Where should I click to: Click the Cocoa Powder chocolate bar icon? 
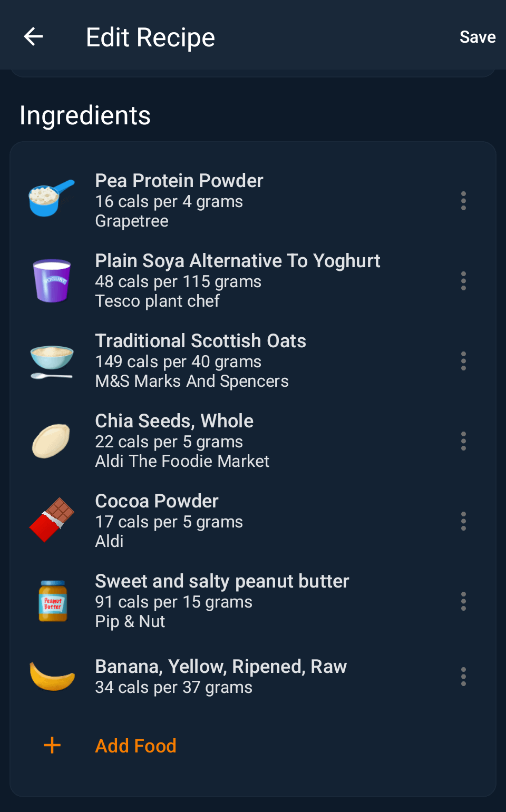(52, 520)
